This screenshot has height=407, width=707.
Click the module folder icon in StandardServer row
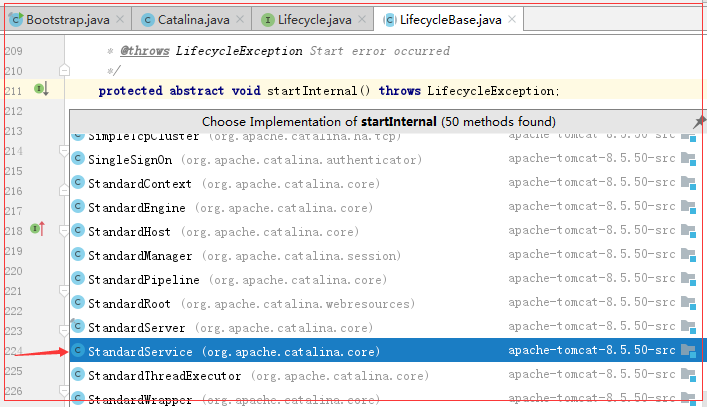[689, 327]
